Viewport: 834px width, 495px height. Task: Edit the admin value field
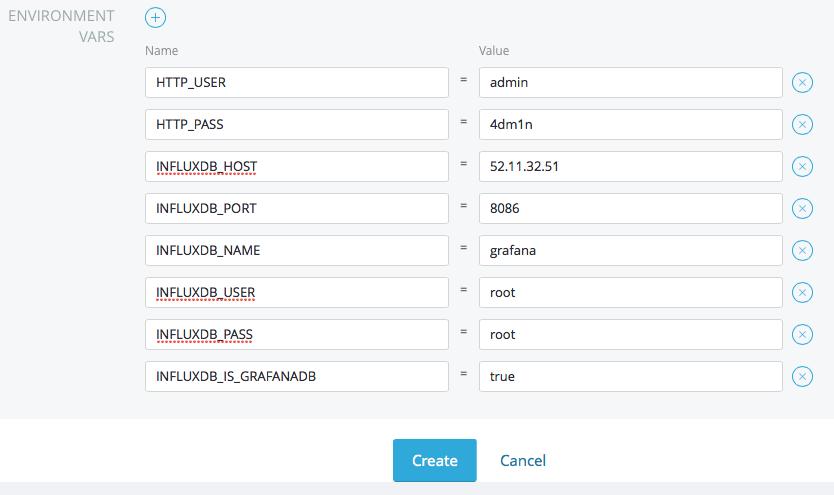pyautogui.click(x=630, y=82)
